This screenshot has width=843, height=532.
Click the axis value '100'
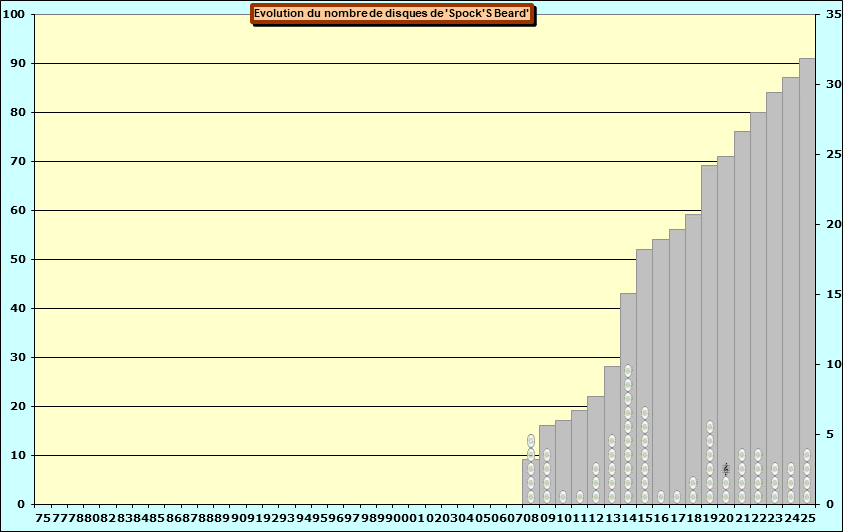click(x=14, y=15)
